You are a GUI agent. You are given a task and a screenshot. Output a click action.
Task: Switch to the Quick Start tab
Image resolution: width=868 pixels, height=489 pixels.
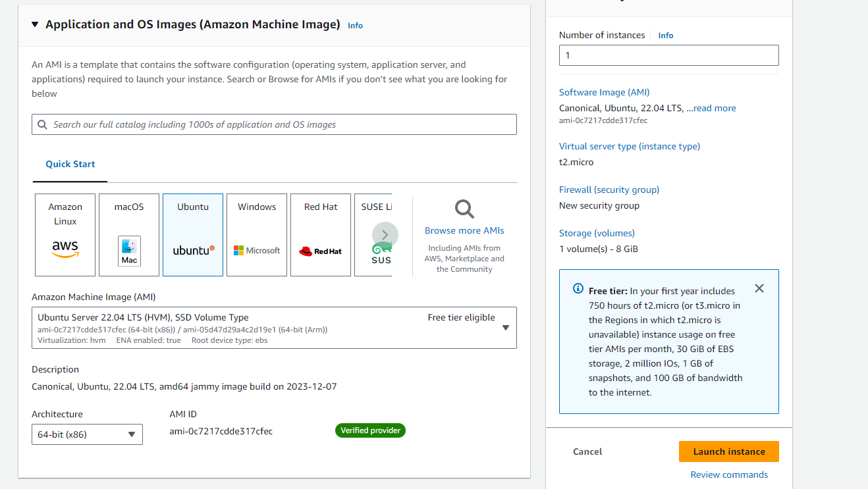(70, 164)
